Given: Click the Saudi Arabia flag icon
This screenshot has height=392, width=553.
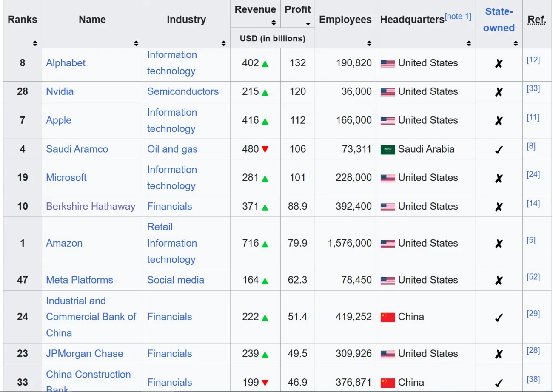Looking at the screenshot, I should click(x=388, y=149).
